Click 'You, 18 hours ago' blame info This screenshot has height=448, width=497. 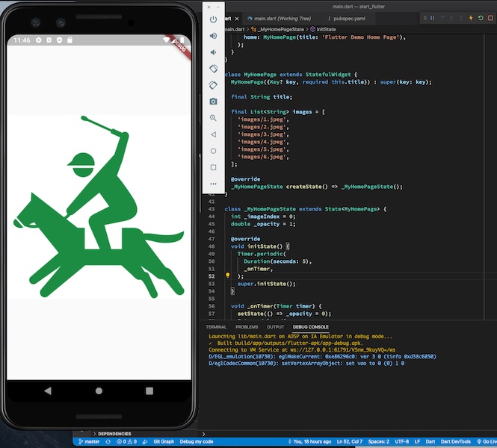tap(309, 442)
